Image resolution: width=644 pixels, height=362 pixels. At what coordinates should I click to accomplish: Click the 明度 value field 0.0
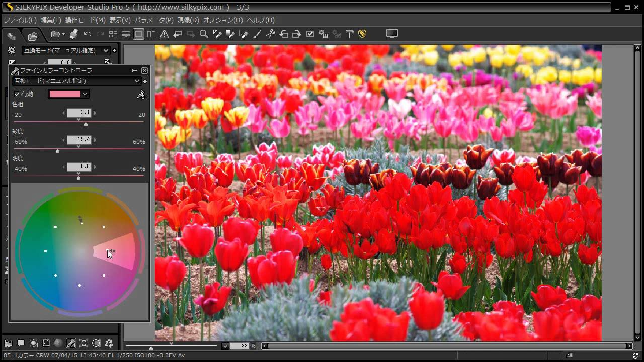79,167
